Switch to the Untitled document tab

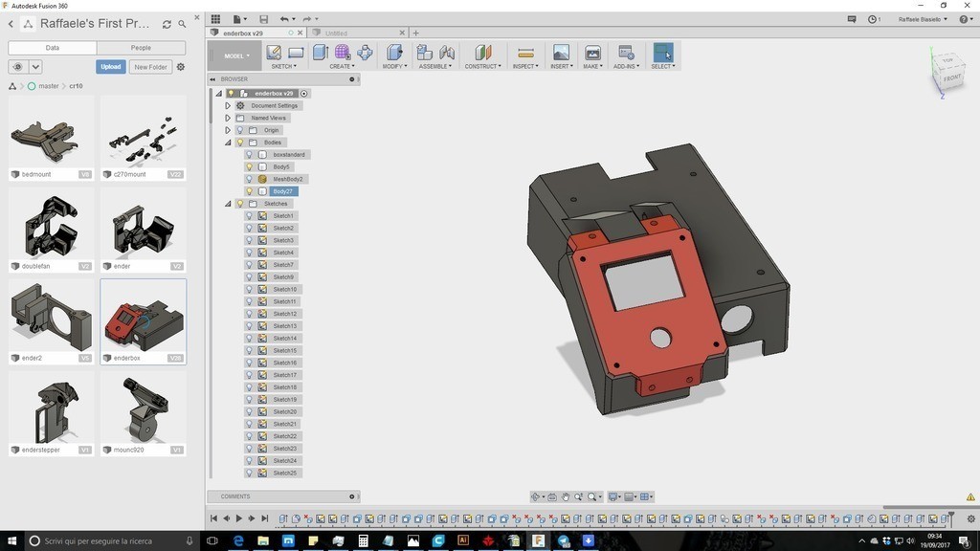coord(336,33)
